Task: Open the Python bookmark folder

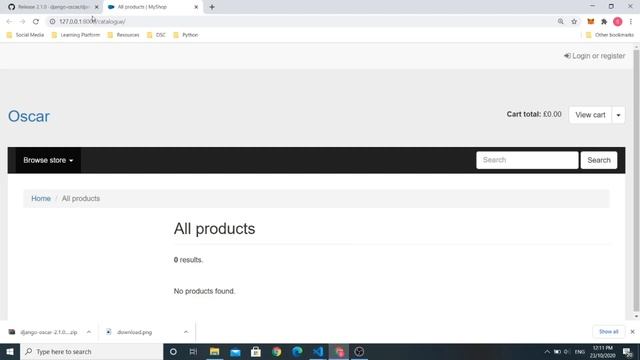Action: tap(186, 35)
